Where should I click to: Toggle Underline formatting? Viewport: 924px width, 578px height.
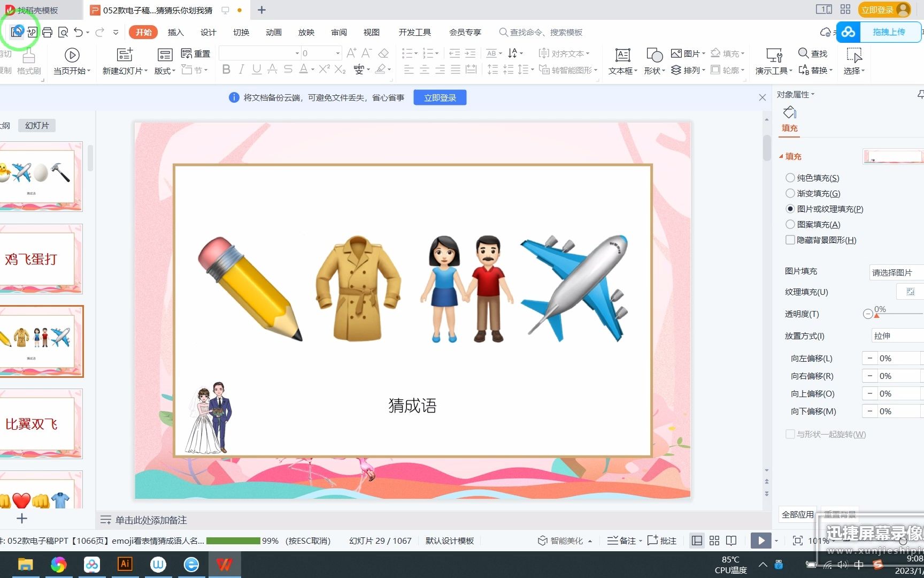click(x=257, y=69)
